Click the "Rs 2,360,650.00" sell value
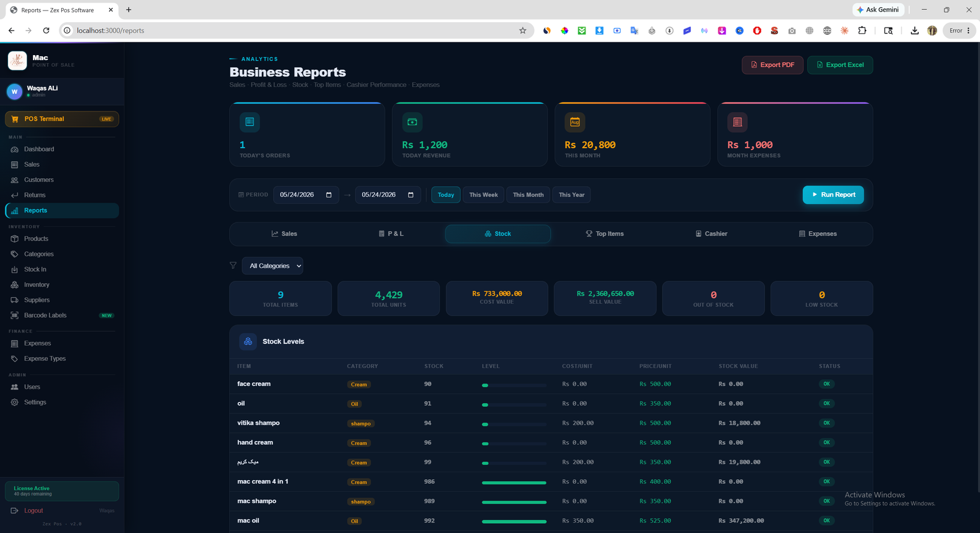This screenshot has height=533, width=980. pyautogui.click(x=605, y=293)
